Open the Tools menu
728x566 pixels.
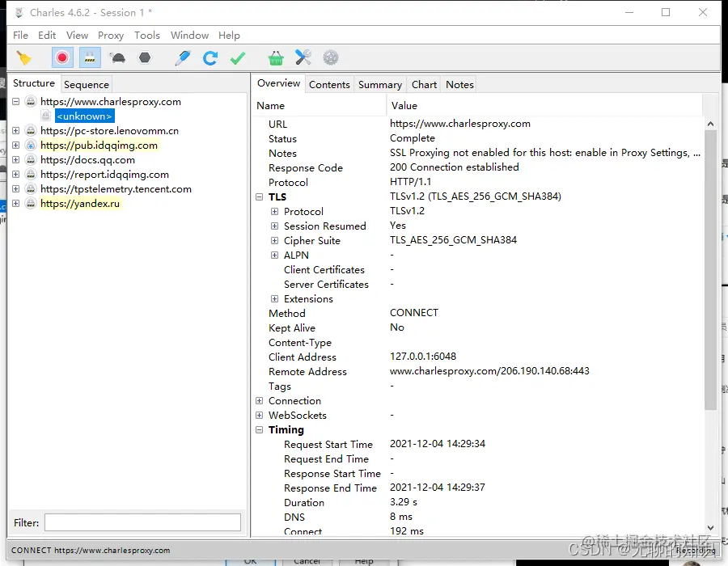tap(147, 36)
